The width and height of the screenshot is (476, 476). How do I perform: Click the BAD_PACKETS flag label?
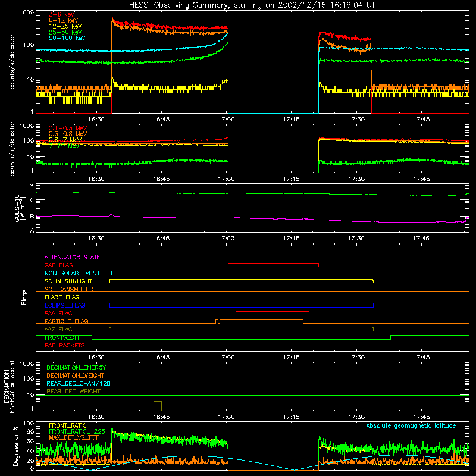point(65,345)
